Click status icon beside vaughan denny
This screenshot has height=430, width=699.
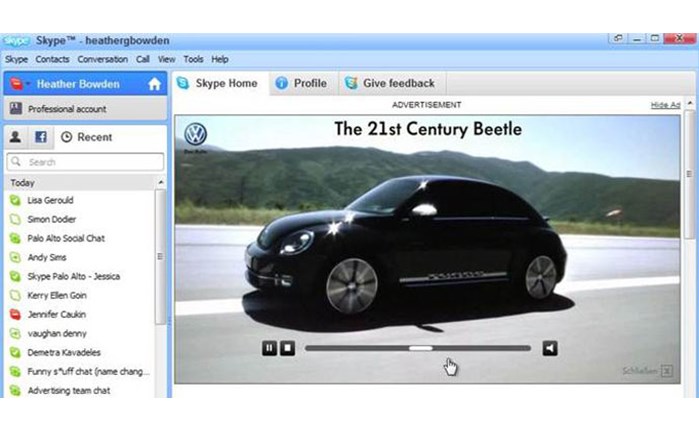(x=15, y=334)
